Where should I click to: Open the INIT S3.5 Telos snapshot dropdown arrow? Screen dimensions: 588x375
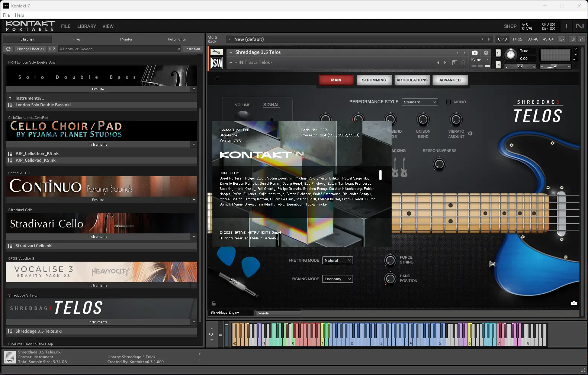(x=231, y=63)
